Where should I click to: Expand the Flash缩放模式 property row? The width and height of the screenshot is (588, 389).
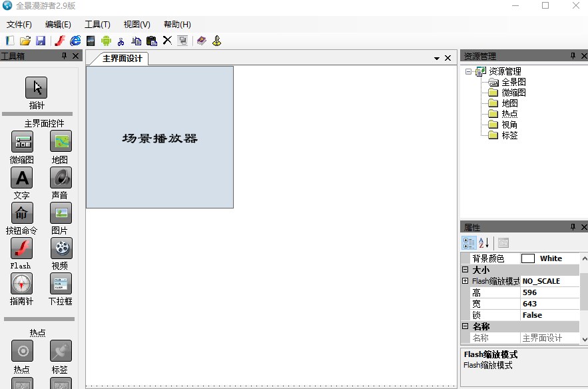pos(465,281)
